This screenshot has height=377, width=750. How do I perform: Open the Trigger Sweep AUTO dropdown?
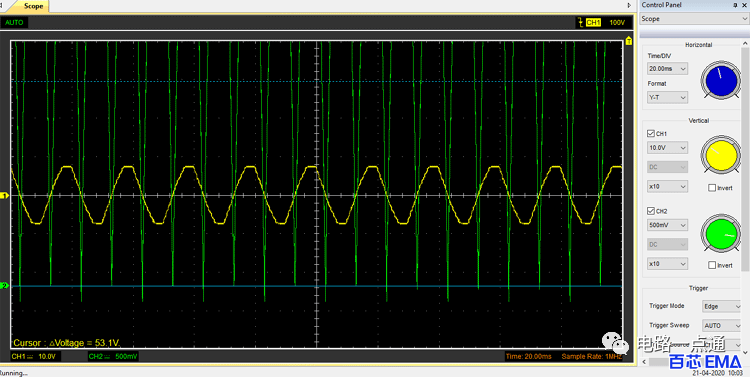[x=721, y=325]
